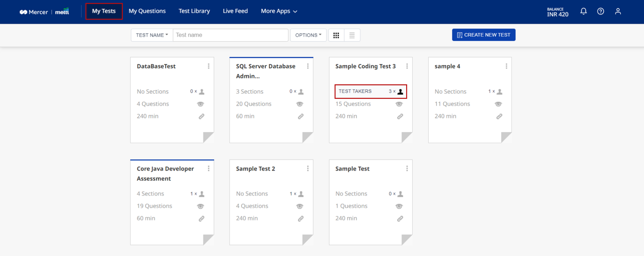This screenshot has width=644, height=256.
Task: Click the Mercer Mettl logo
Action: pyautogui.click(x=44, y=12)
